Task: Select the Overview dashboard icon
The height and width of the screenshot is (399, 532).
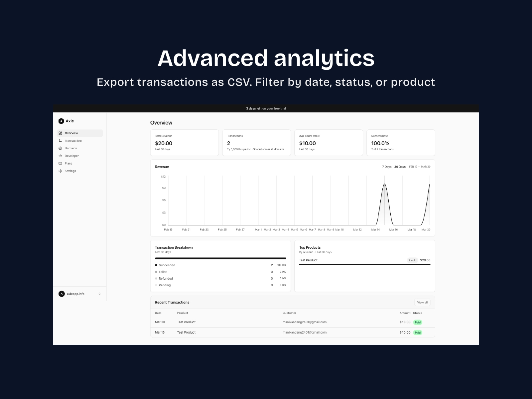Action: click(x=60, y=133)
